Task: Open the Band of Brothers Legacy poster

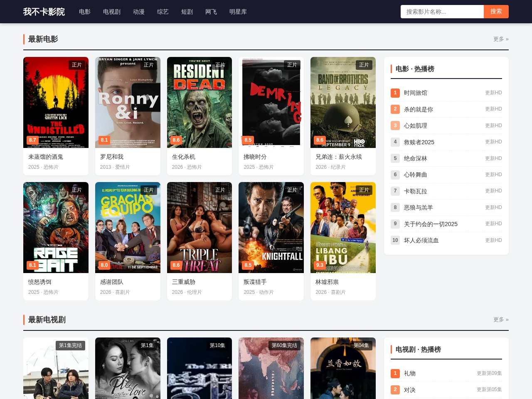Action: pos(343,102)
